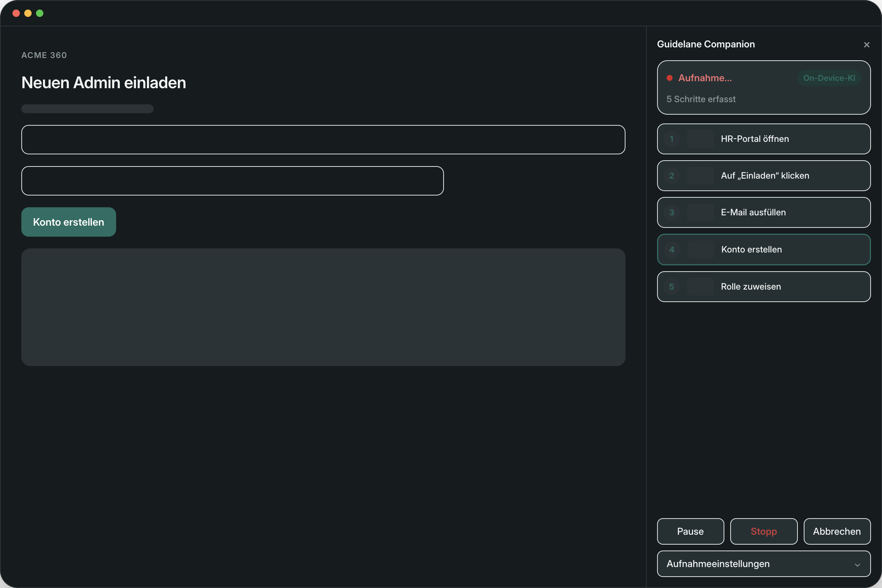
Task: Click the ACME 360 label
Action: tap(44, 55)
